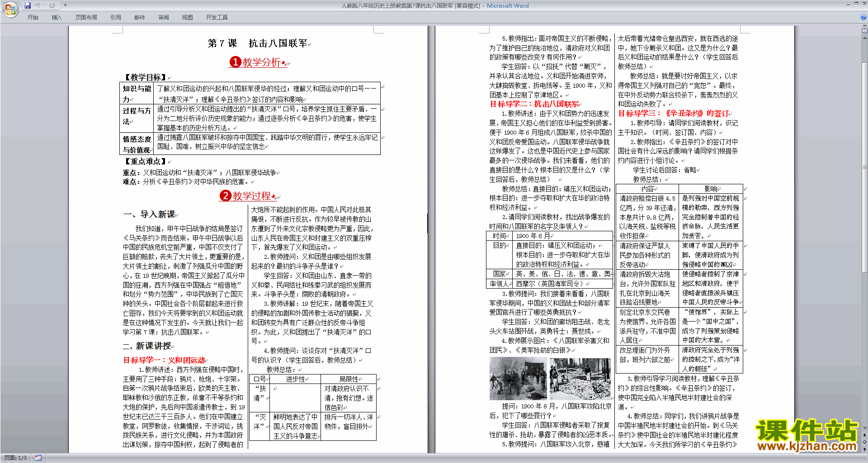This screenshot has width=868, height=463.
Task: Switch to the 引用 tab
Action: 115,18
